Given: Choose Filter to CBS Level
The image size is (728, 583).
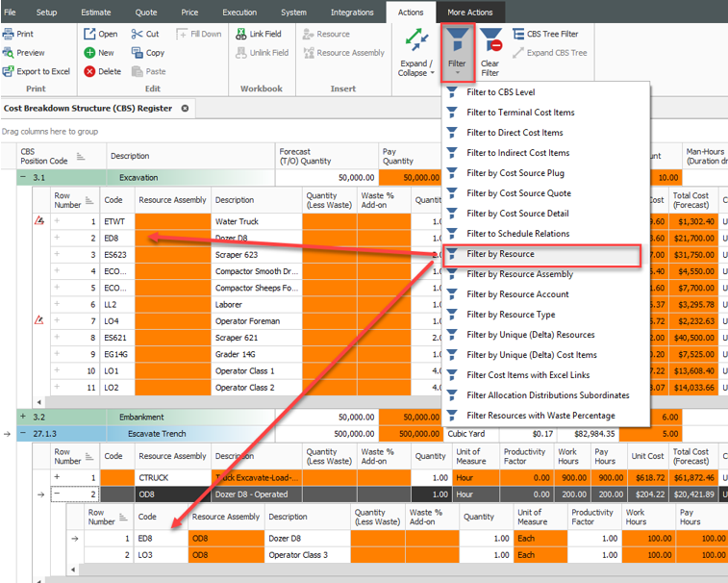Looking at the screenshot, I should 500,92.
